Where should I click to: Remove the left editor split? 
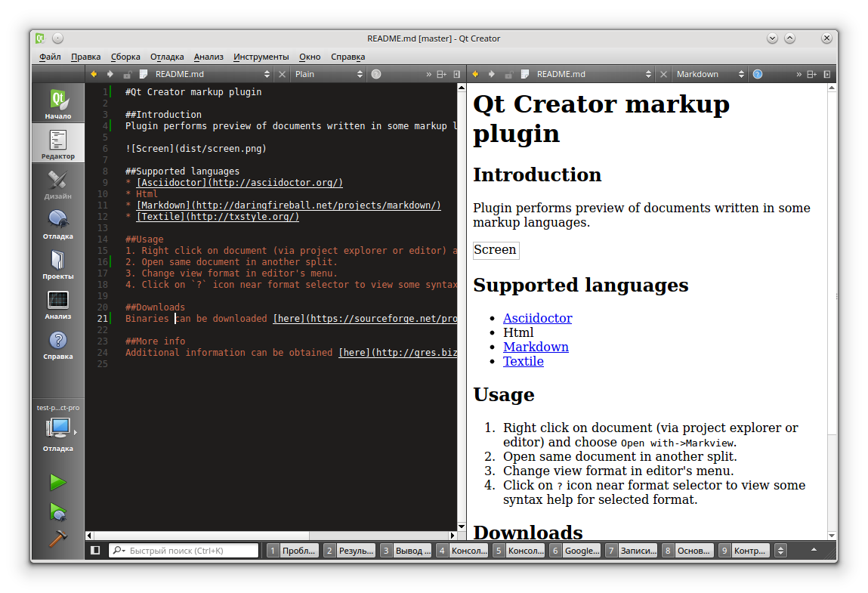tap(457, 74)
